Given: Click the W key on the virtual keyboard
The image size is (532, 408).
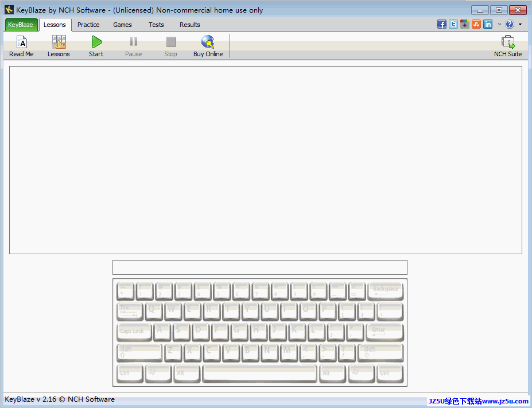Looking at the screenshot, I should tap(173, 312).
